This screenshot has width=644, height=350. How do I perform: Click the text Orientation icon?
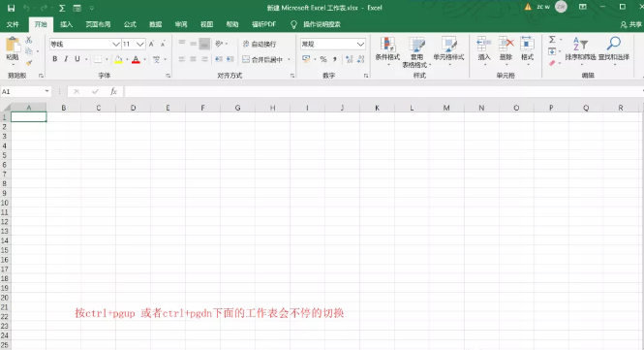[219, 44]
